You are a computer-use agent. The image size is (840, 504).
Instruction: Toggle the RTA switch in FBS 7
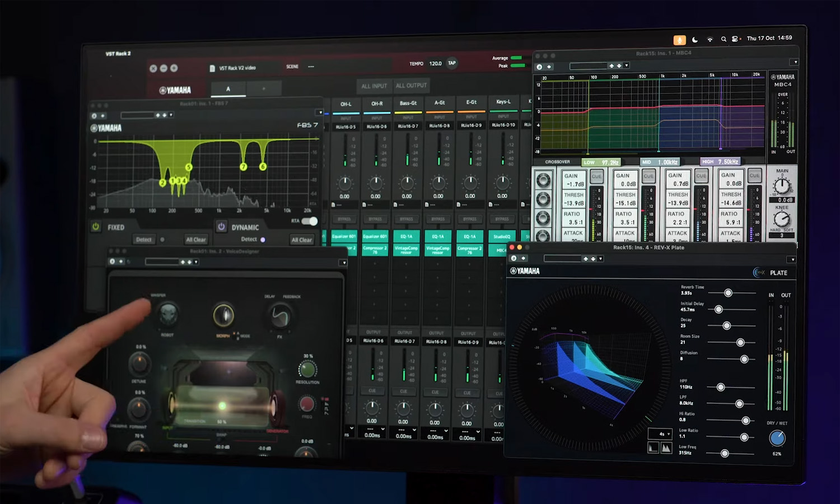click(x=310, y=221)
